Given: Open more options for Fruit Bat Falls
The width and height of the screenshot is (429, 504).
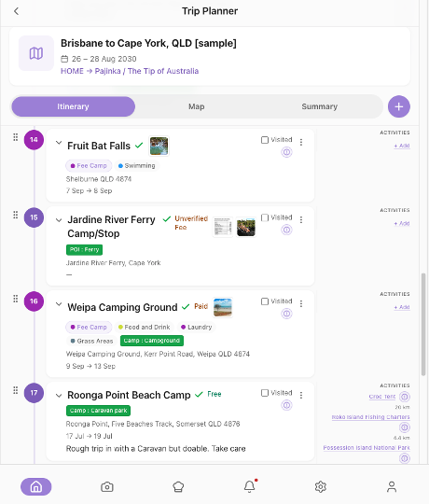Looking at the screenshot, I should 301,142.
